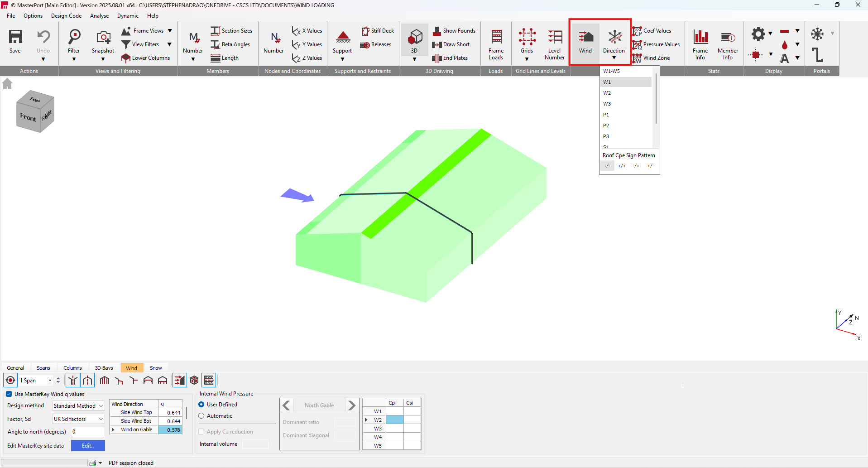
Task: Toggle Show Founds in 3D drawing
Action: 454,31
